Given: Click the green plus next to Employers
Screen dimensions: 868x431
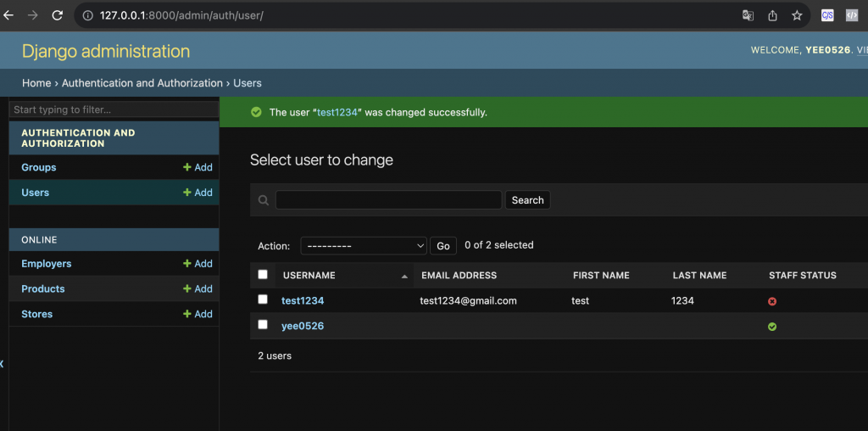Looking at the screenshot, I should pyautogui.click(x=187, y=264).
